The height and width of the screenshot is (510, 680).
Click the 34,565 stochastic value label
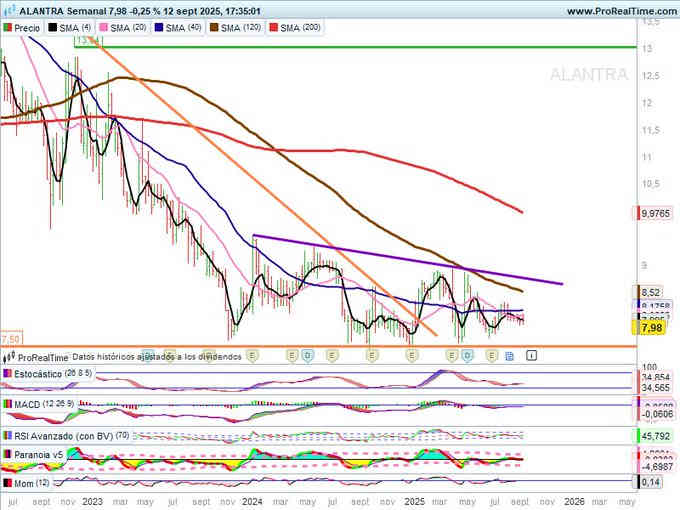click(655, 388)
